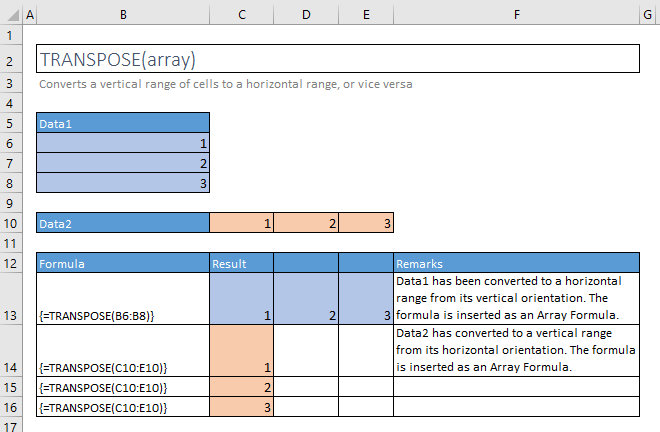Image resolution: width=660 pixels, height=432 pixels.
Task: Select row 5 header
Action: pyautogui.click(x=11, y=123)
